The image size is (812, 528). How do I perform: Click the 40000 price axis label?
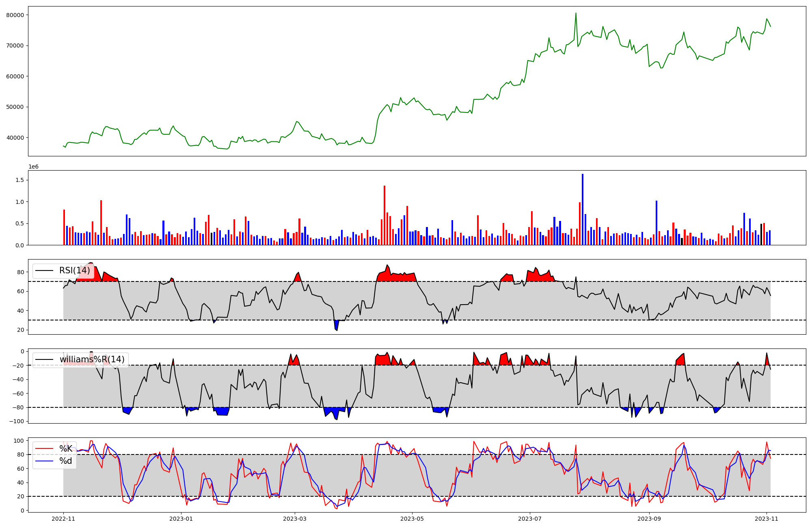pos(15,138)
